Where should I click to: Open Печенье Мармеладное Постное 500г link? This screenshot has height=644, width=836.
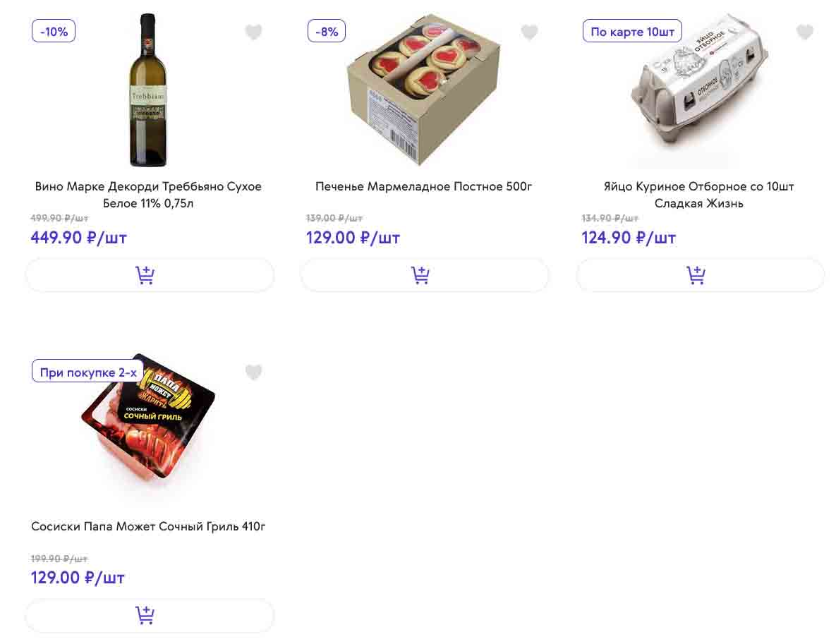[423, 187]
